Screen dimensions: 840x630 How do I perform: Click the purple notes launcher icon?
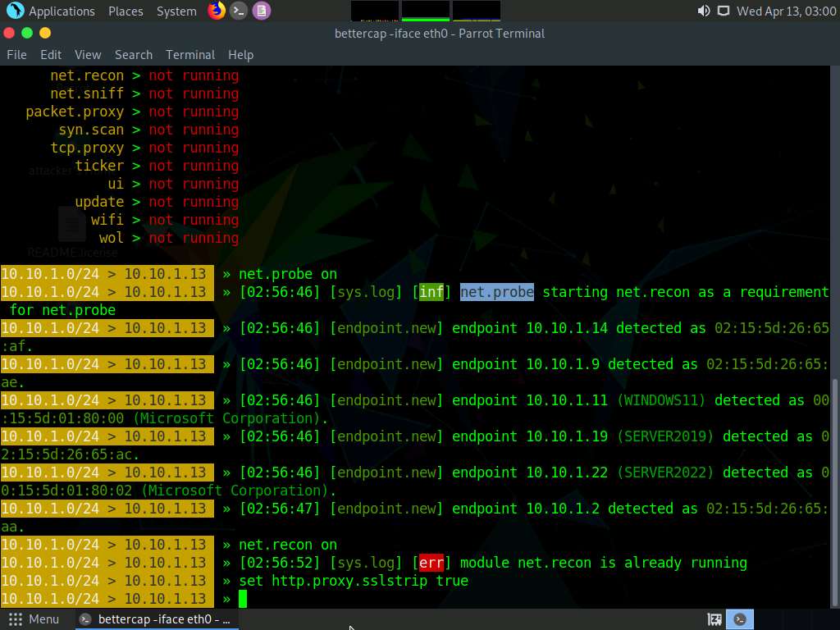click(261, 11)
